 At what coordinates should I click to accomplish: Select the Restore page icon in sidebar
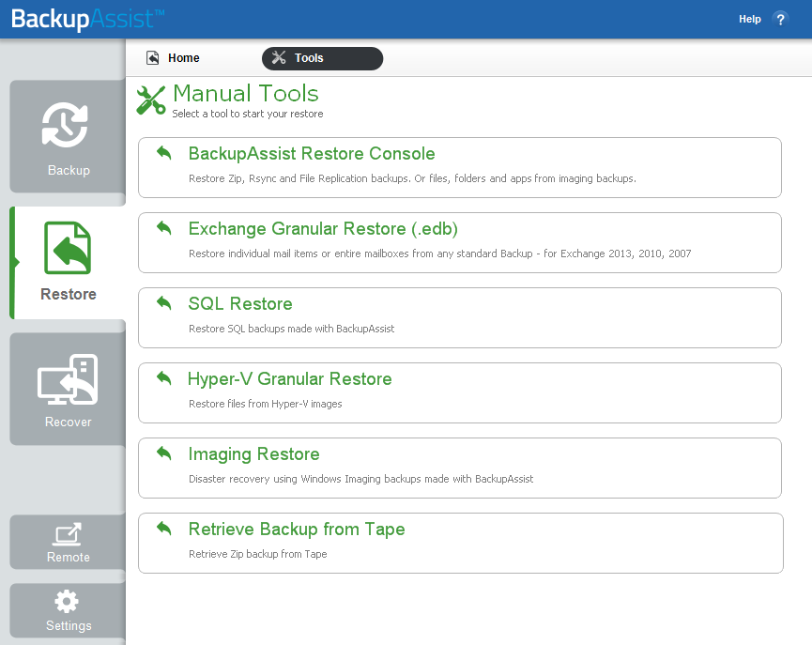click(x=68, y=248)
